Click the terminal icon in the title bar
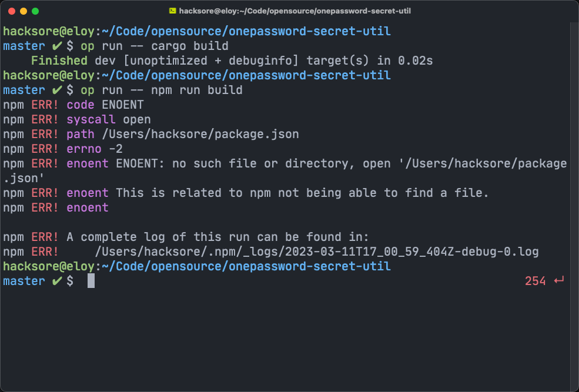 (172, 11)
